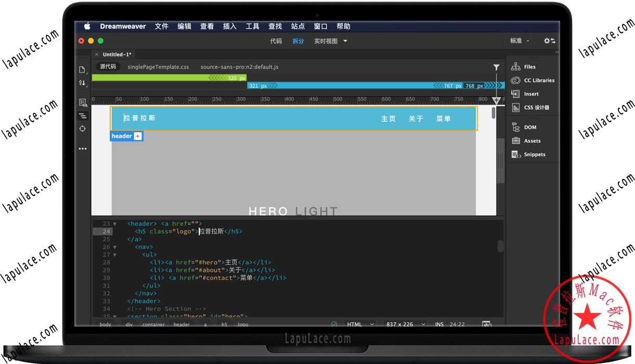Open the 实时视图 dropdown arrow
This screenshot has height=364, width=635.
pyautogui.click(x=345, y=41)
